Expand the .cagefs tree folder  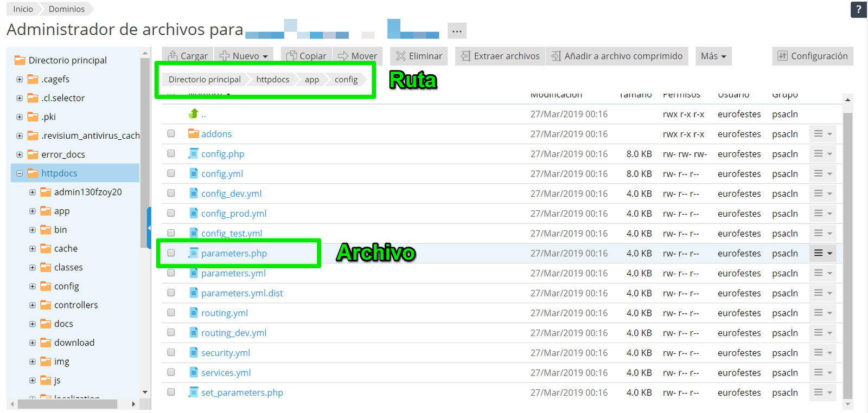pos(20,79)
